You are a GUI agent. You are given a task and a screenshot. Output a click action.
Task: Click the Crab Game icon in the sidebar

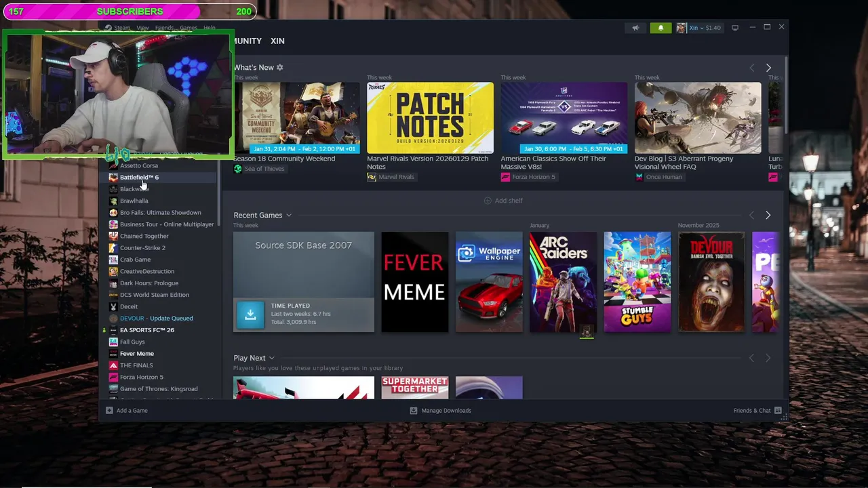click(113, 260)
